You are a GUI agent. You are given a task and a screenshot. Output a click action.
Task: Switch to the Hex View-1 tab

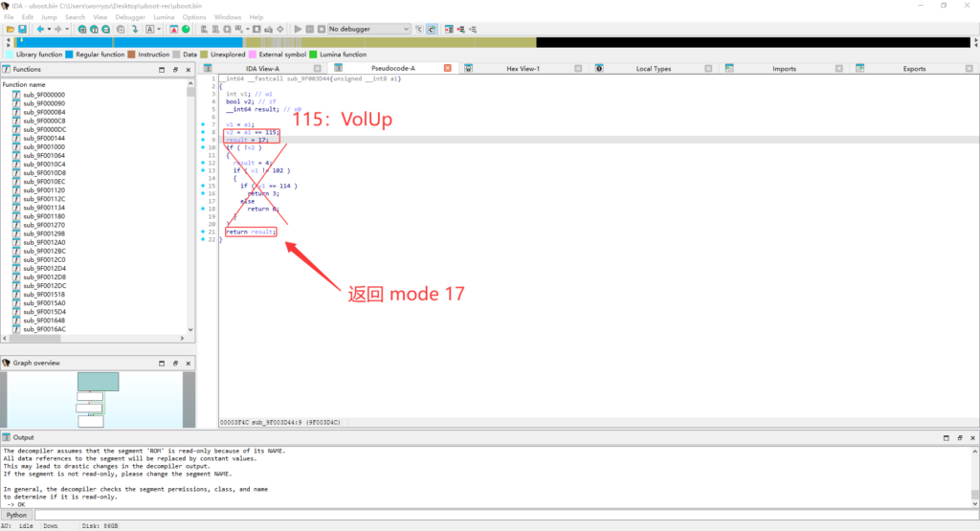(x=523, y=69)
